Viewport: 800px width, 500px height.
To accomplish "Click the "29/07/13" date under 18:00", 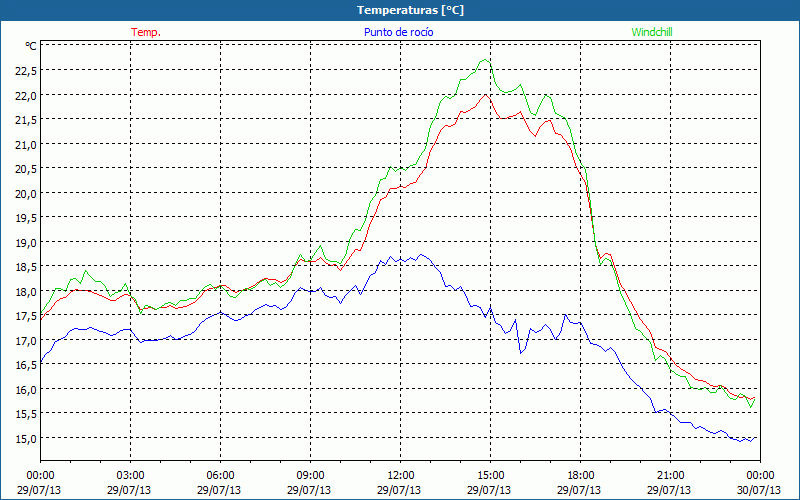I will (579, 490).
